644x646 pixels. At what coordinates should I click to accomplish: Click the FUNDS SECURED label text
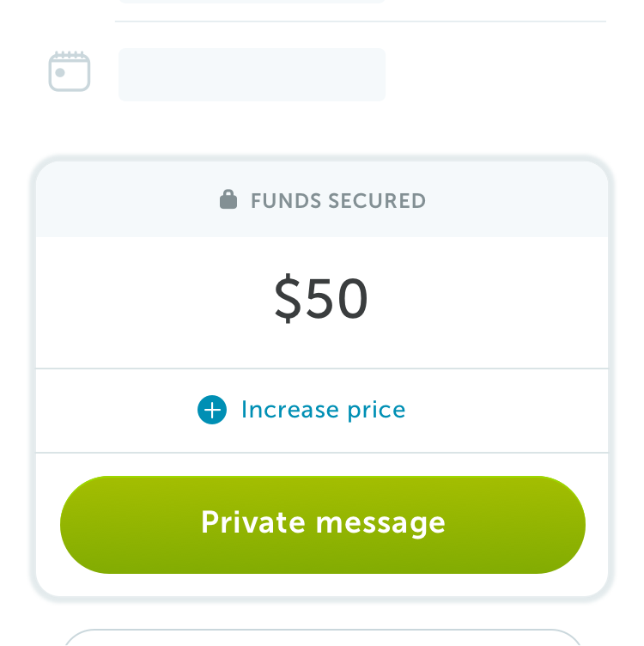pyautogui.click(x=338, y=201)
